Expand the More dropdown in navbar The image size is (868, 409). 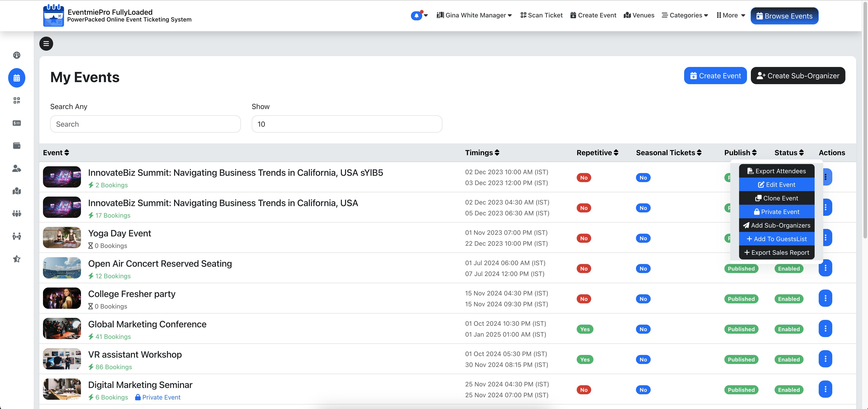pyautogui.click(x=730, y=15)
